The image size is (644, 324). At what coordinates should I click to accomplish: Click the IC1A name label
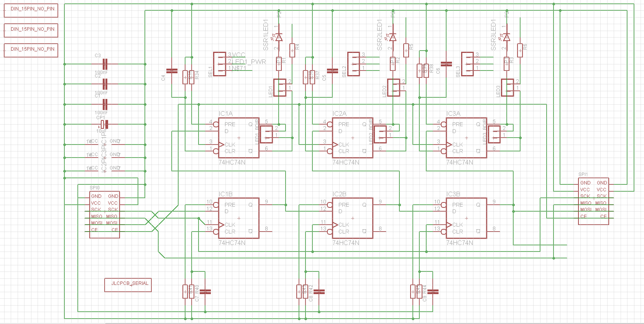225,113
